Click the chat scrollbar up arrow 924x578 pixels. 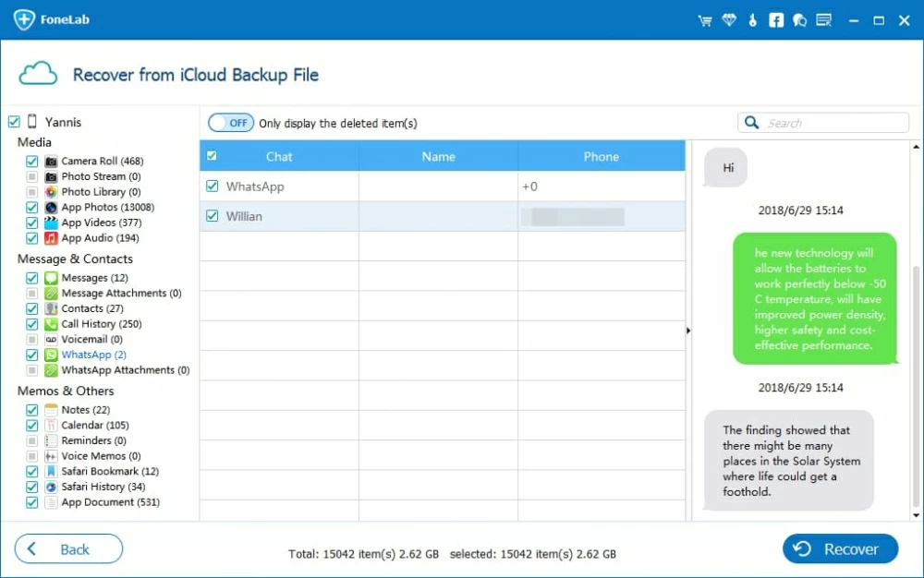point(916,145)
